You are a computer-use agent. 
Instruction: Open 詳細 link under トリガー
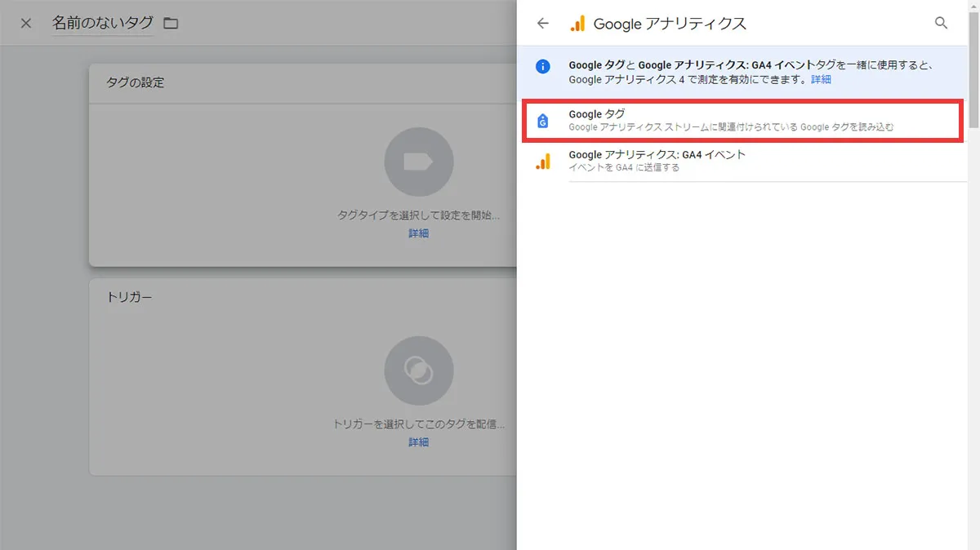click(418, 441)
